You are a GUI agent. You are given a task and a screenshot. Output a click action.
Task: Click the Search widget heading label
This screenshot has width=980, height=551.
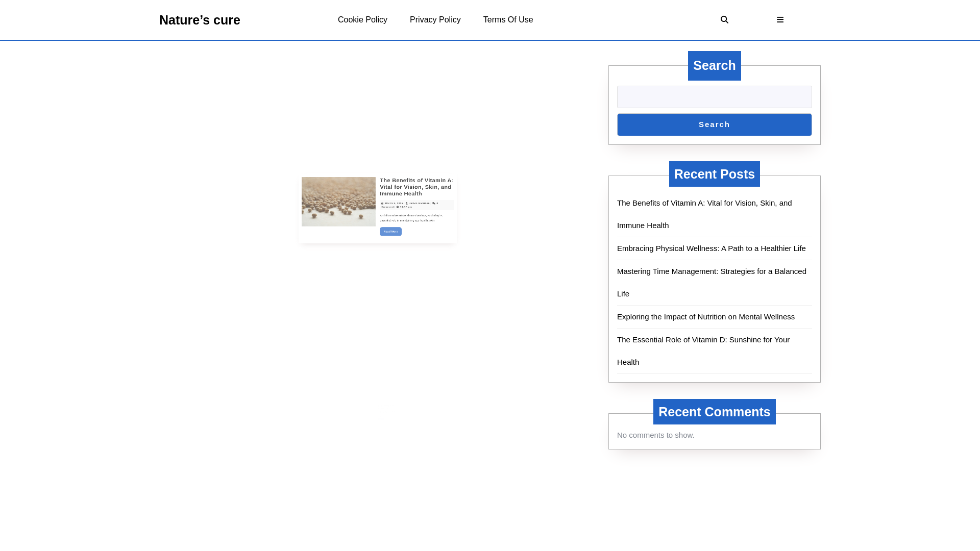(x=714, y=66)
